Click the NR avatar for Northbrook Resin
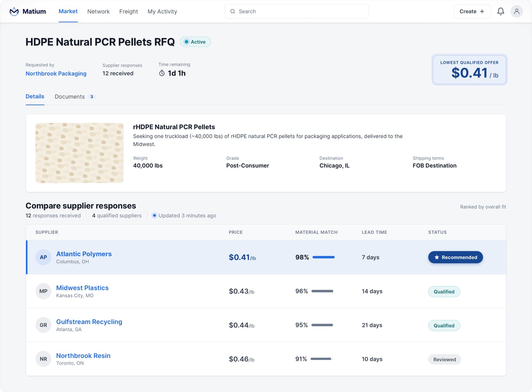This screenshot has height=392, width=532. pyautogui.click(x=43, y=359)
